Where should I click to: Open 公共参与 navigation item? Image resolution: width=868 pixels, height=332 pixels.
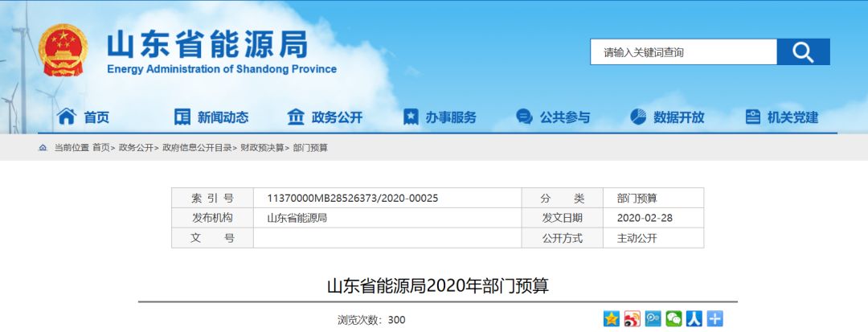[x=553, y=117]
